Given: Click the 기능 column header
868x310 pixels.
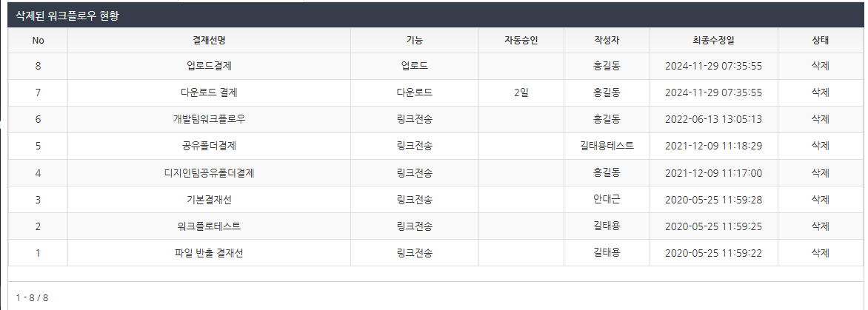Looking at the screenshot, I should [414, 40].
